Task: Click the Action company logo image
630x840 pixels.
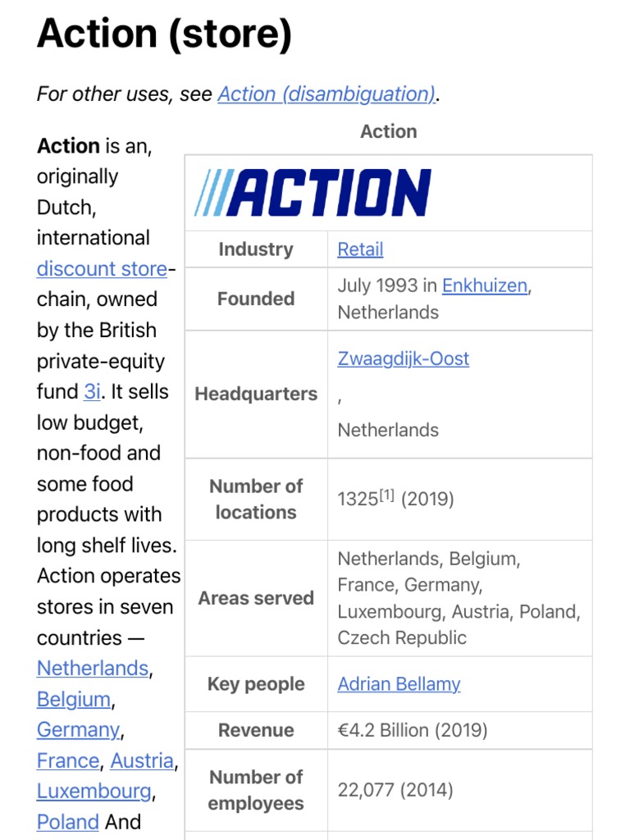Action: (313, 193)
